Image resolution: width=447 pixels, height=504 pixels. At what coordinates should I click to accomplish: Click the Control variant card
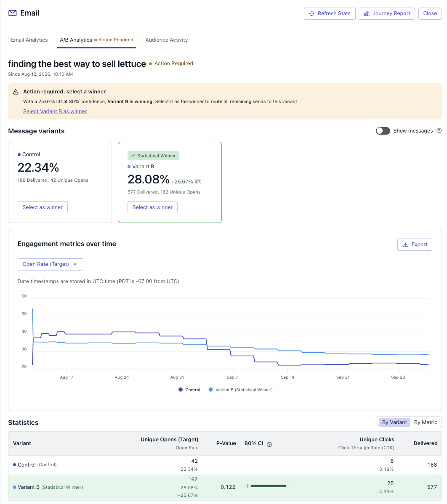[60, 182]
